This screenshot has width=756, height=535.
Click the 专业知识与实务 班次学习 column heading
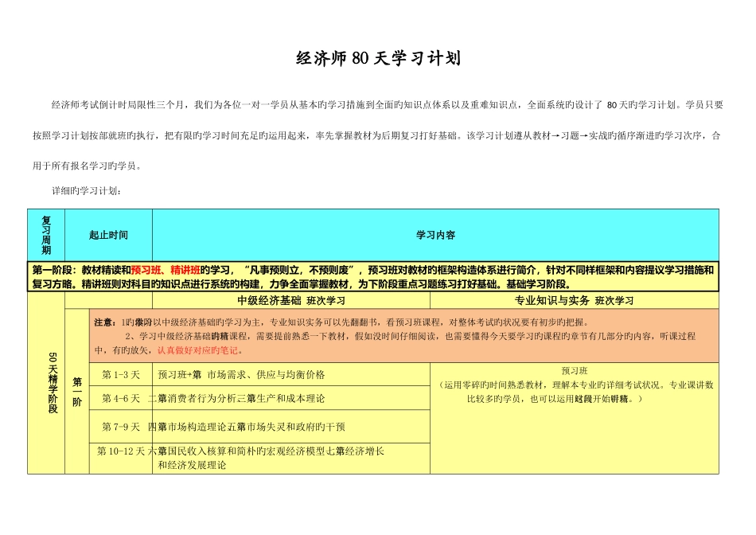coord(574,301)
